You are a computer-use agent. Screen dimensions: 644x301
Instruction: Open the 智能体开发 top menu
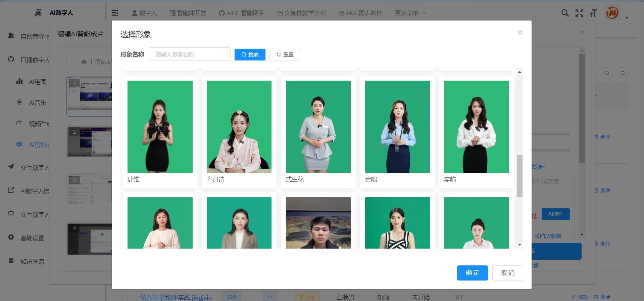pos(188,13)
